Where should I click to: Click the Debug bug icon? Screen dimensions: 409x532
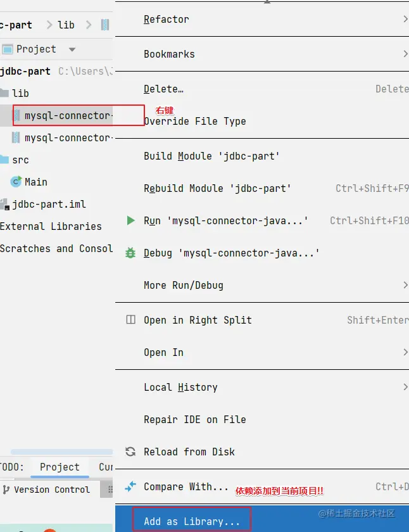(x=130, y=253)
